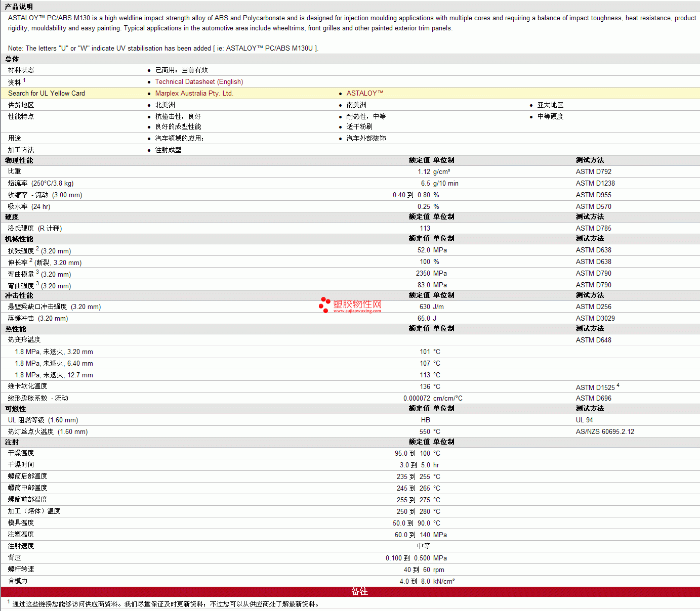Screen dimensions: 700x611
Task: Select the 40 到 60 rpm screw speed value
Action: [x=424, y=570]
